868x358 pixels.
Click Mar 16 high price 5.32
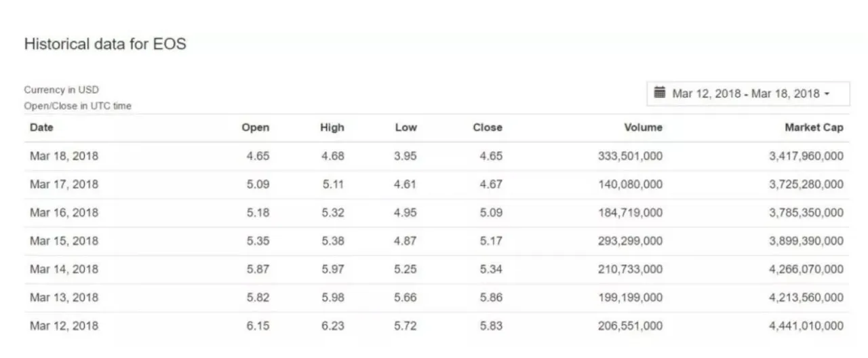(x=333, y=213)
